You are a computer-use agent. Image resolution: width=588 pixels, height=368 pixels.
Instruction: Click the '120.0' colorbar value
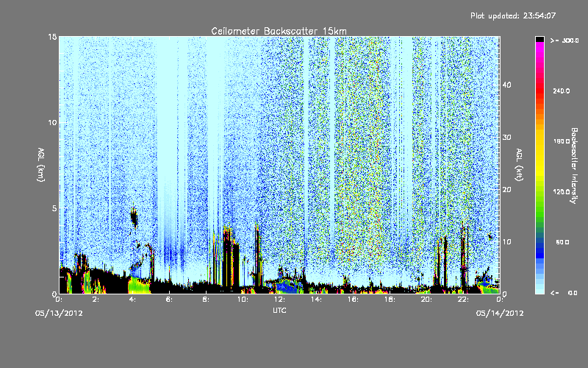[x=562, y=192]
